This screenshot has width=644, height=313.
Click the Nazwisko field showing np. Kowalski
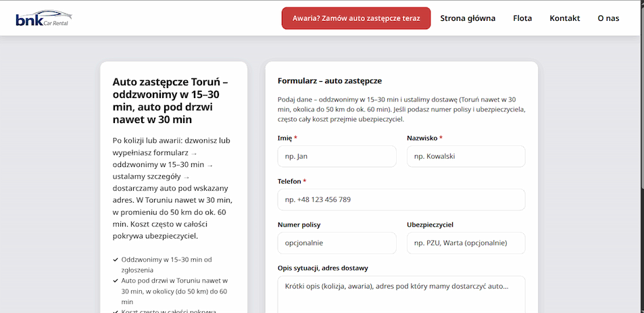tap(466, 156)
